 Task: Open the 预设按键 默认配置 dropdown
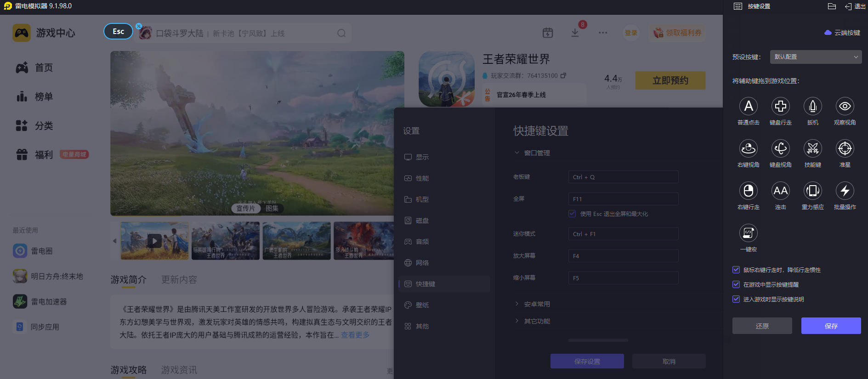[x=815, y=57]
